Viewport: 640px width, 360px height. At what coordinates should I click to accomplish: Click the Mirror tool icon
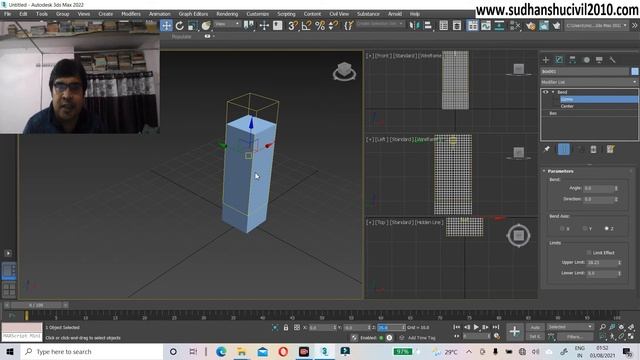pyautogui.click(x=414, y=26)
